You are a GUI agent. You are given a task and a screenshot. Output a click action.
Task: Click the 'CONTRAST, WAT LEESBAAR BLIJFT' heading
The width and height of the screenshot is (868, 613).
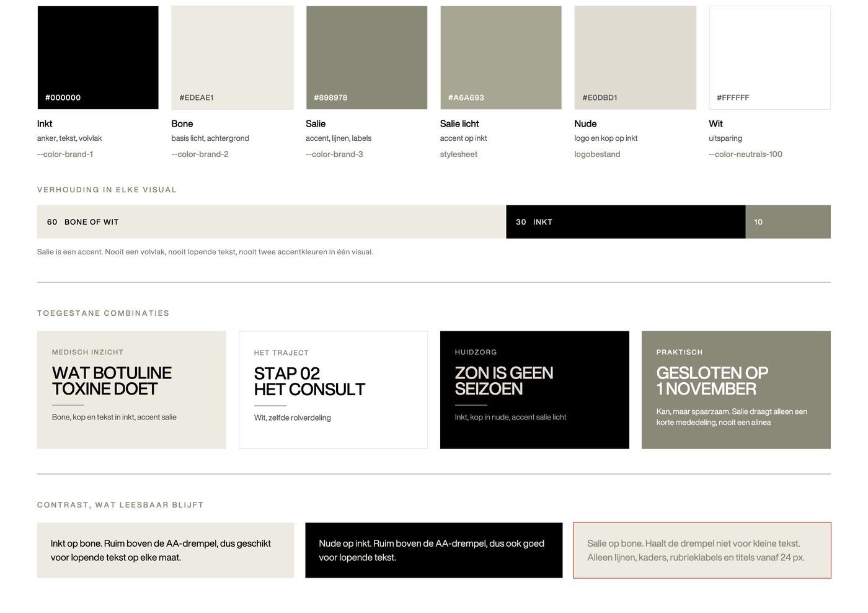coord(120,505)
